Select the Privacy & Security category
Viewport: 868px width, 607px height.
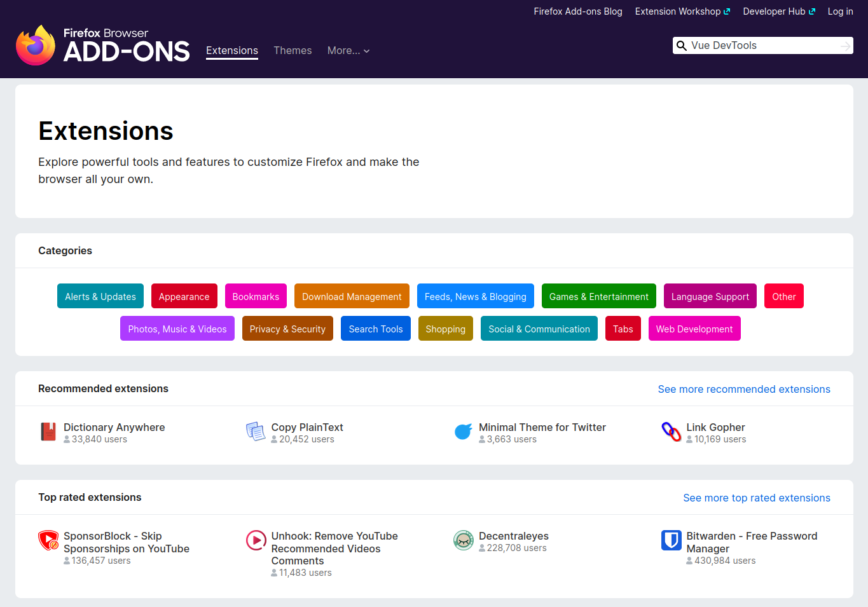coord(287,329)
